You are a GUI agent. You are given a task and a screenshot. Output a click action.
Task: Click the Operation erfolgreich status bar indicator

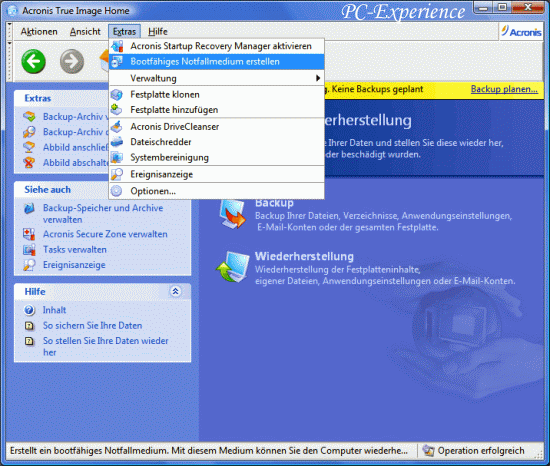[474, 451]
